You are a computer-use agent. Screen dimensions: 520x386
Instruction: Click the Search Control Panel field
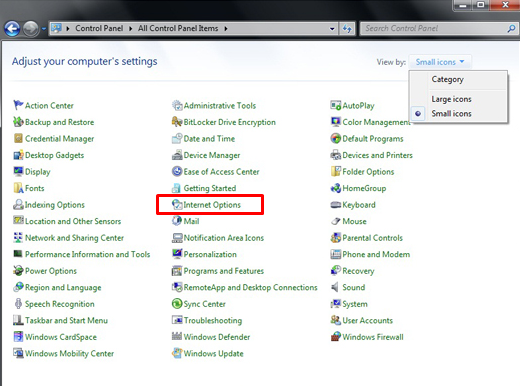(438, 29)
